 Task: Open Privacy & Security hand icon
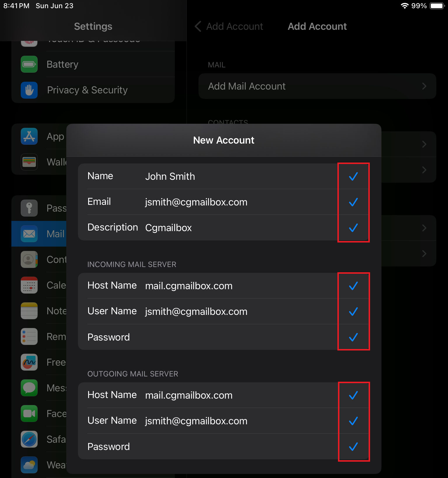[29, 90]
